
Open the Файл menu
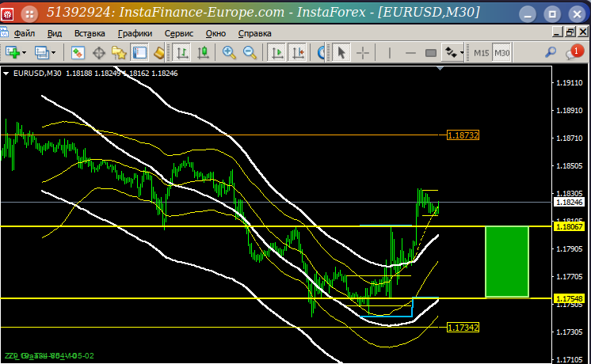coord(25,33)
